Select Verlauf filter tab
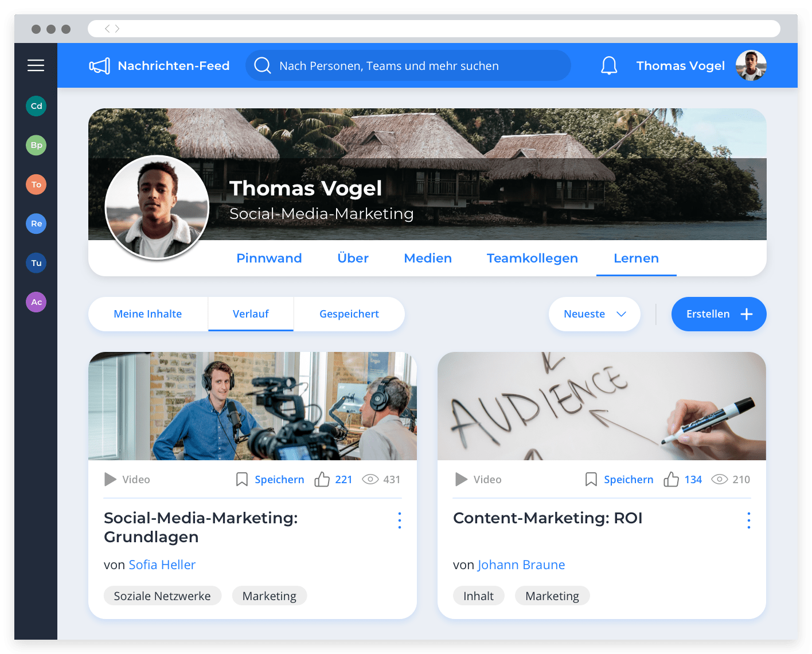The width and height of the screenshot is (812, 654). coord(251,314)
